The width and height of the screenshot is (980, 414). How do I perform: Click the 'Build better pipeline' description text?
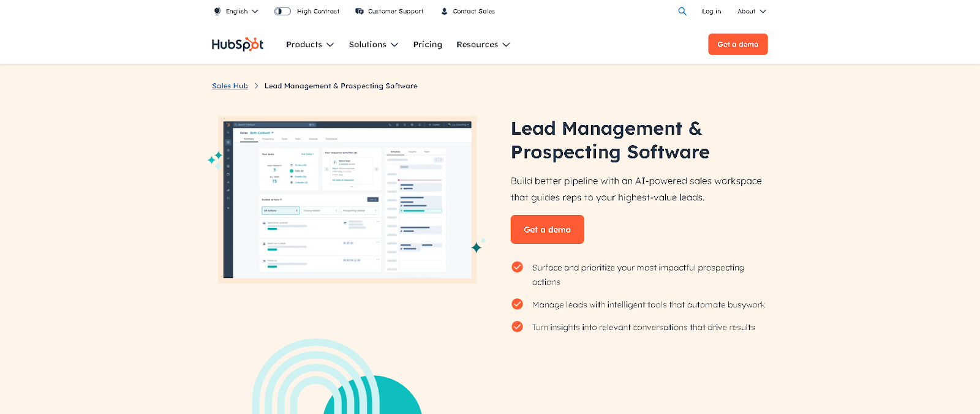pos(636,189)
